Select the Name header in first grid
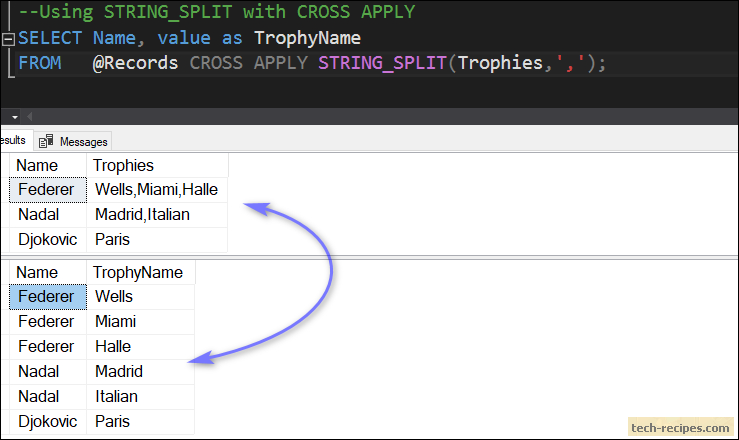Image resolution: width=739 pixels, height=440 pixels. tap(48, 165)
